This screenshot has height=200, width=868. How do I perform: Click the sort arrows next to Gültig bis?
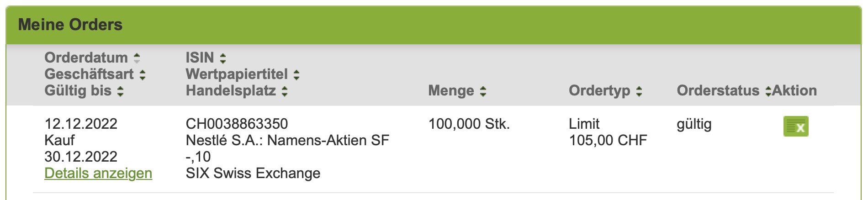tap(120, 91)
